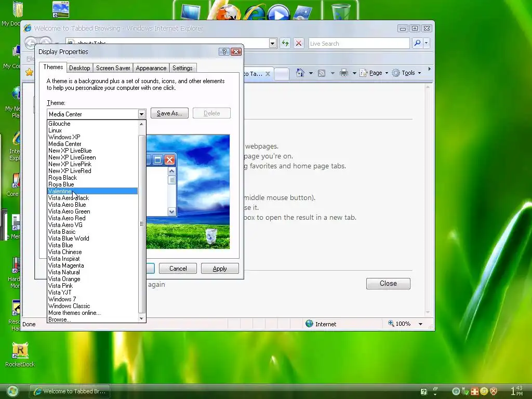532x399 pixels.
Task: Click the Start orb button
Action: [12, 391]
